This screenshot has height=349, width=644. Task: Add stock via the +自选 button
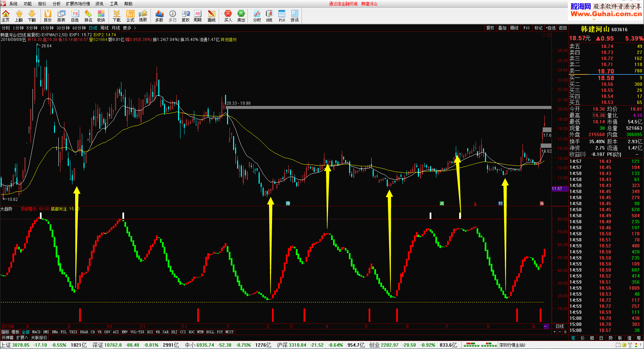(551, 28)
